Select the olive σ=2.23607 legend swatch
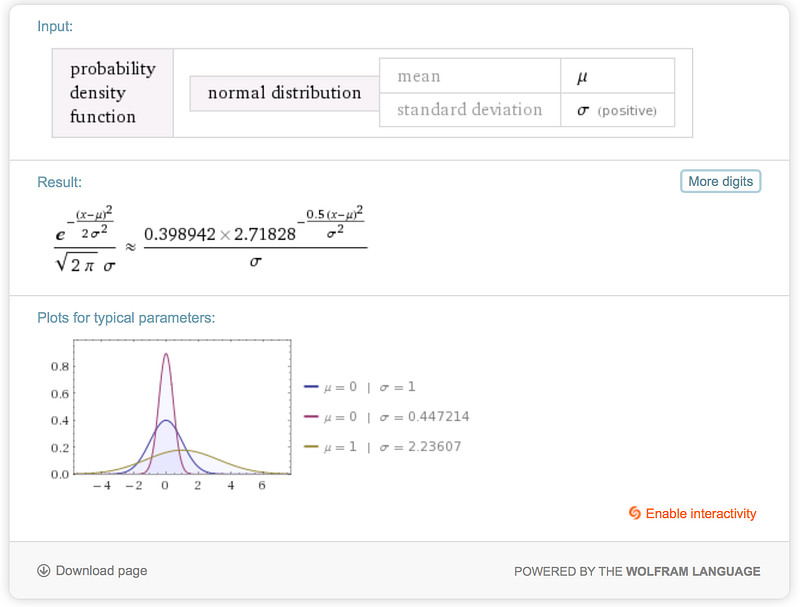 pyautogui.click(x=311, y=446)
